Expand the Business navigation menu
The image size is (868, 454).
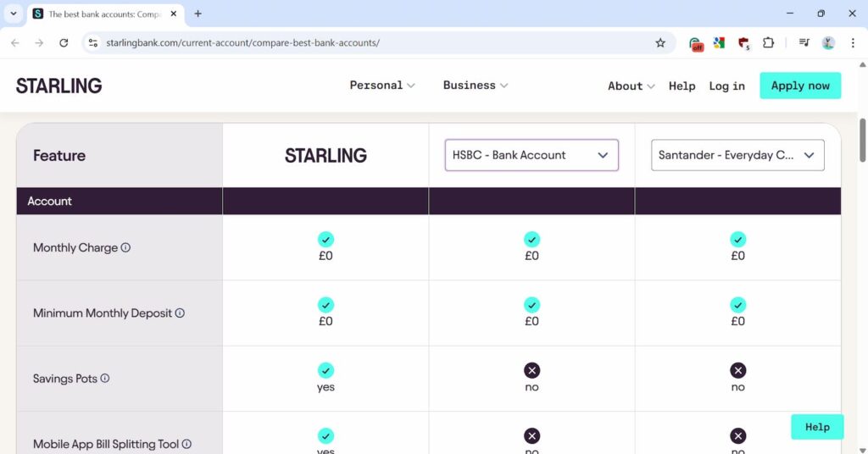(475, 86)
